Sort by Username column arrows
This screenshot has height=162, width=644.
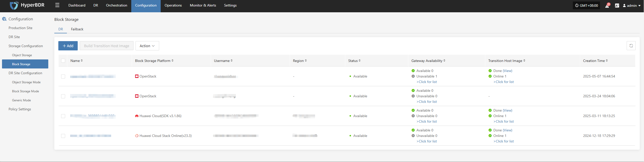point(232,61)
